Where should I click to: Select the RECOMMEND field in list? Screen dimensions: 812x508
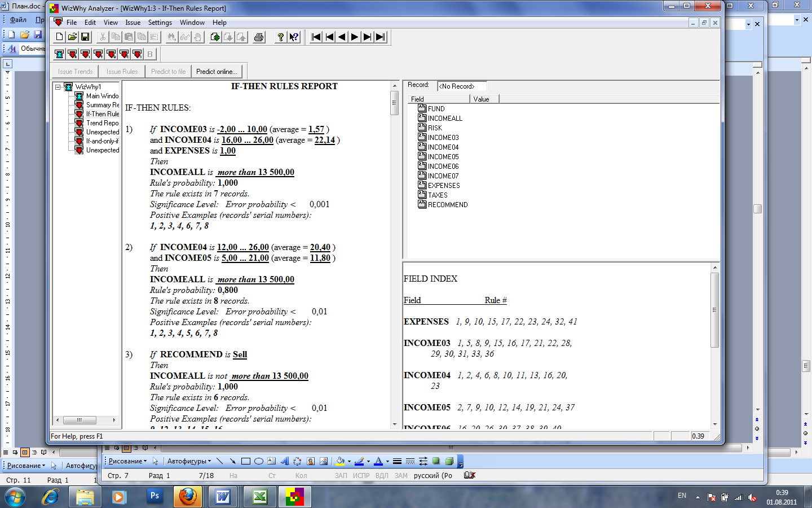tap(443, 204)
